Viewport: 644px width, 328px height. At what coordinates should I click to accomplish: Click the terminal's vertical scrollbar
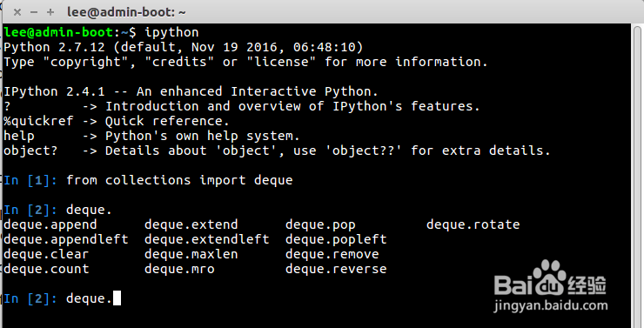click(x=637, y=176)
